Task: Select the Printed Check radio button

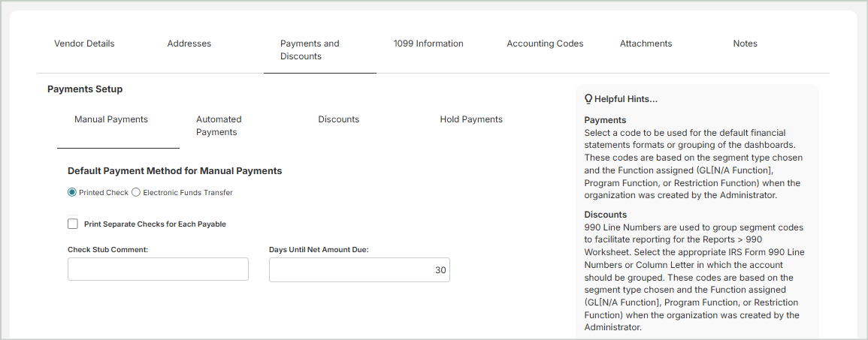Action: [72, 193]
